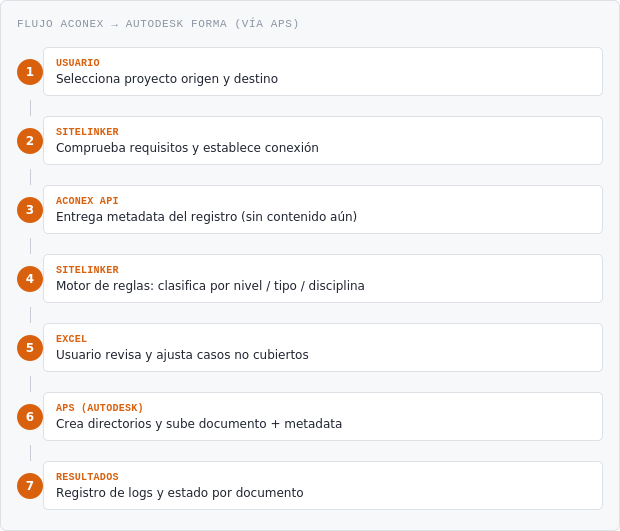Screen dimensions: 620x531
Task: Click the step 1 number circle
Action: 30,72
